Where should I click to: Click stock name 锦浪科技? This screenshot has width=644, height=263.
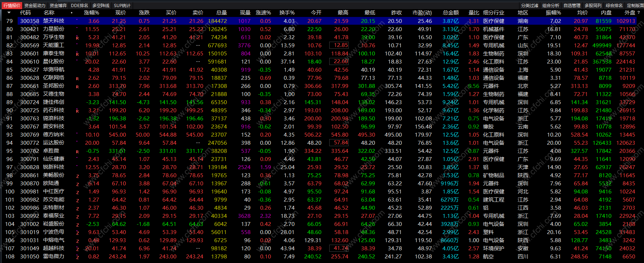click(54, 119)
